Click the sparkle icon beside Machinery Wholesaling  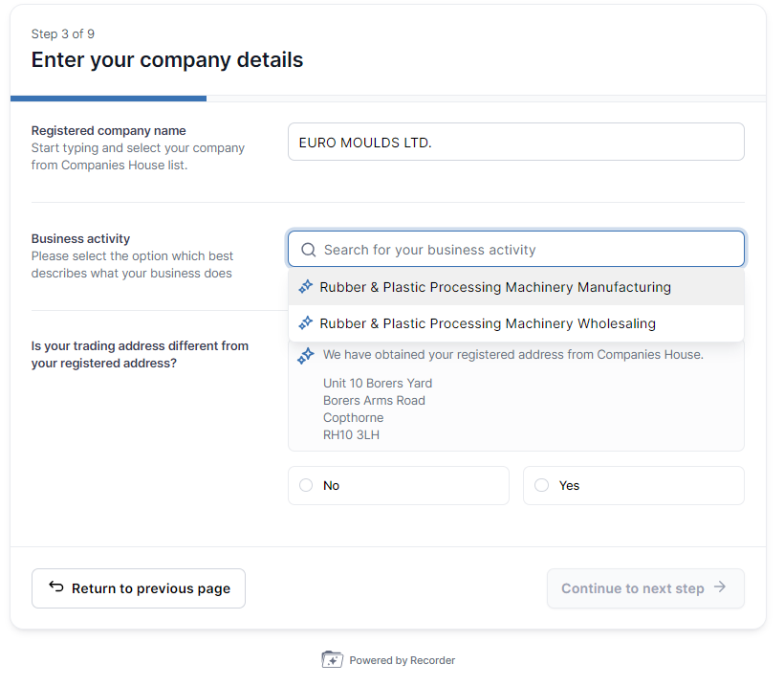(306, 323)
